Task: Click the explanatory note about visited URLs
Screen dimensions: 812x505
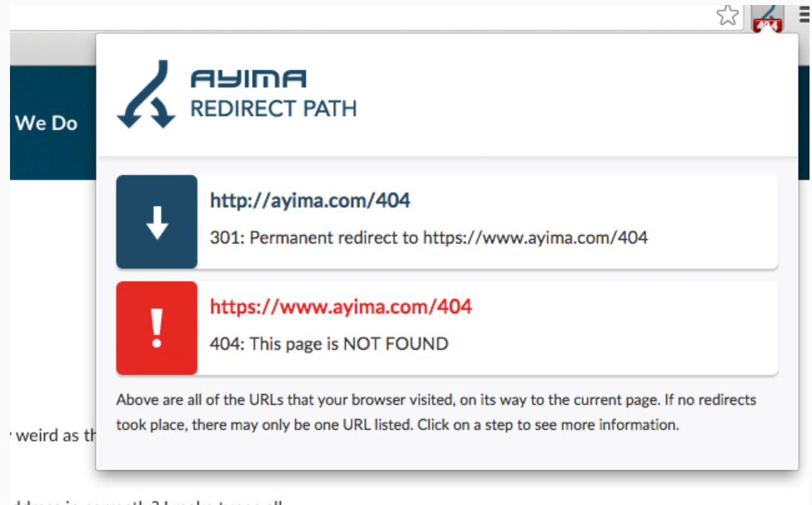Action: (436, 412)
